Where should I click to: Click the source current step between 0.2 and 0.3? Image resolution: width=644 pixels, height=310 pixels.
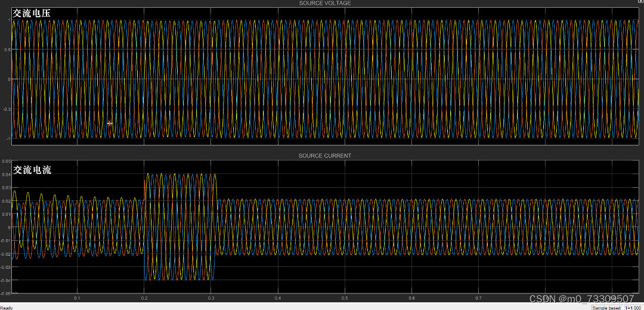coord(180,227)
